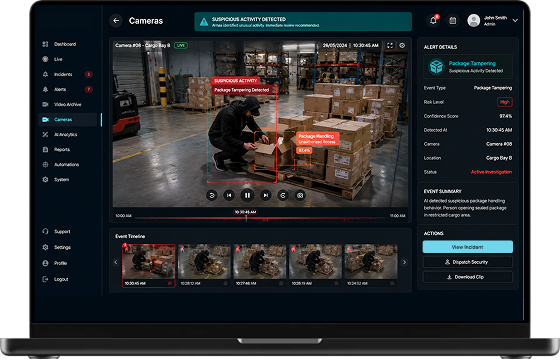Click the Alerts count badge
The image size is (560, 360).
click(89, 89)
